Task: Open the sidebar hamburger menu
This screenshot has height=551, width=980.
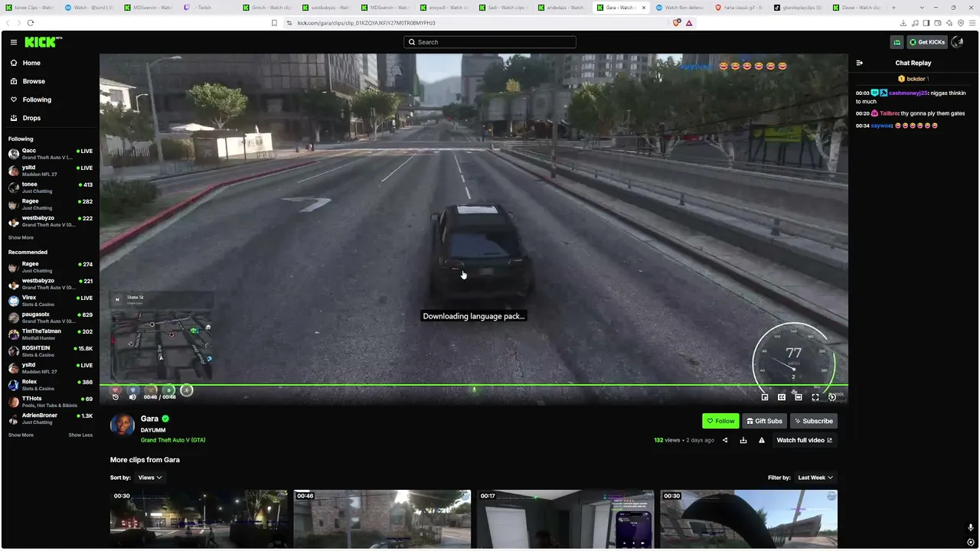Action: (x=14, y=42)
